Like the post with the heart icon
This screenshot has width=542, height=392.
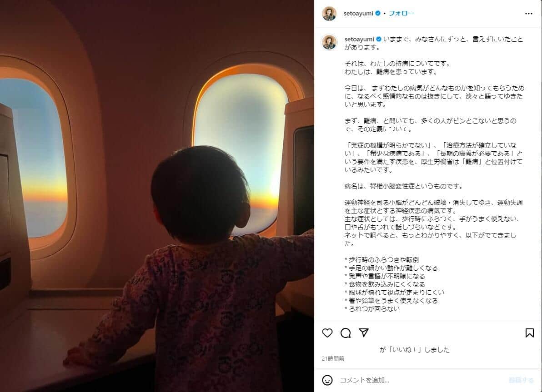pyautogui.click(x=327, y=333)
